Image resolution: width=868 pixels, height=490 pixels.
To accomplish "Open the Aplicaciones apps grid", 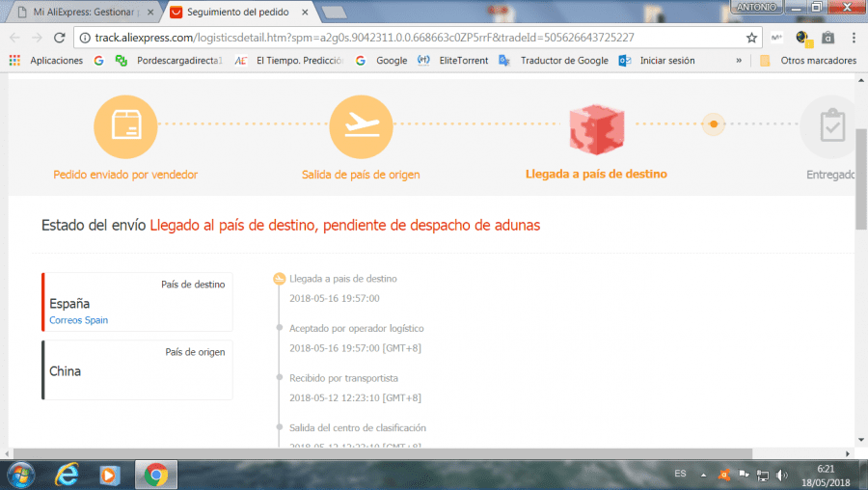I will pyautogui.click(x=14, y=61).
